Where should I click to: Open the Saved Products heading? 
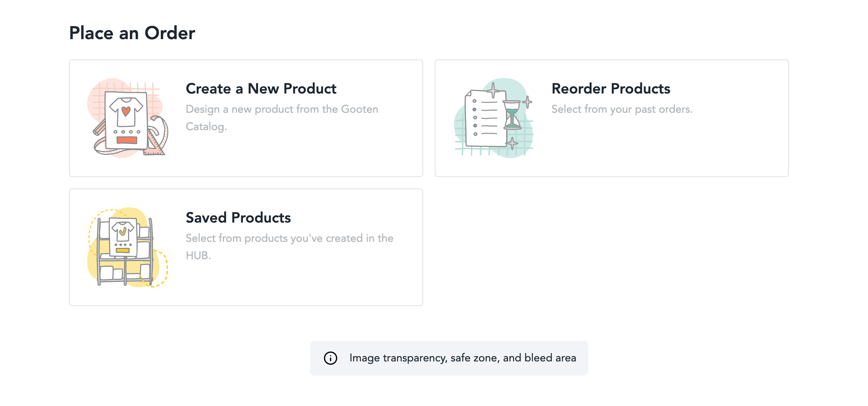click(238, 218)
